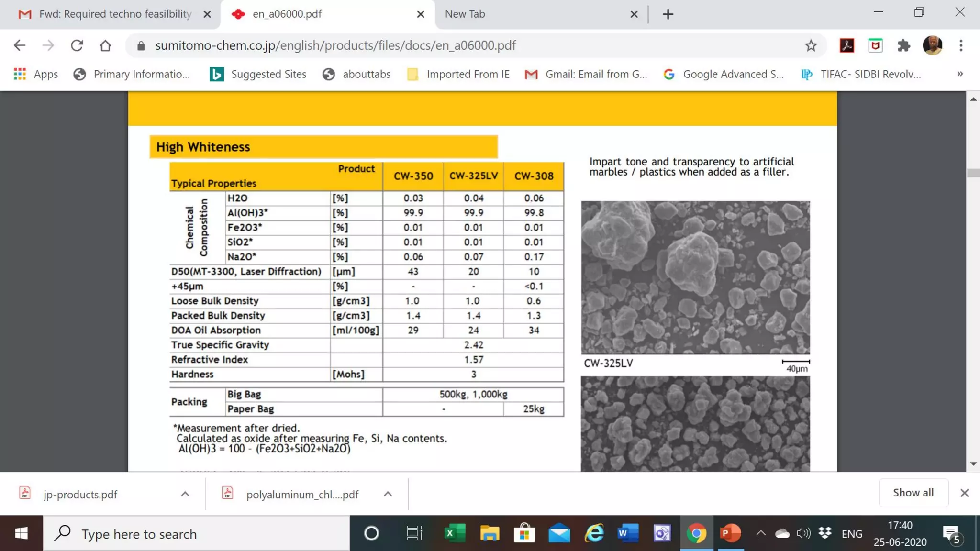
Task: Close the downloads bar
Action: click(965, 493)
